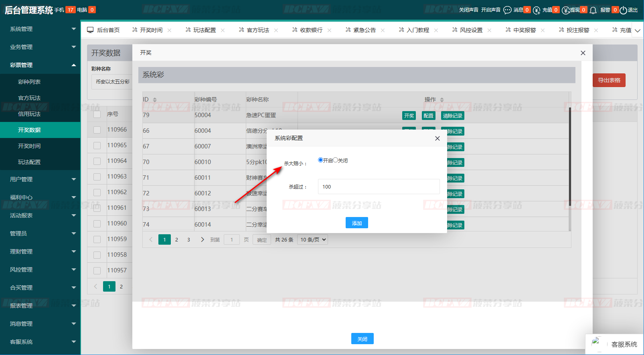Open the 10 条/页 page size dropdown
This screenshot has height=355, width=644.
click(x=313, y=239)
